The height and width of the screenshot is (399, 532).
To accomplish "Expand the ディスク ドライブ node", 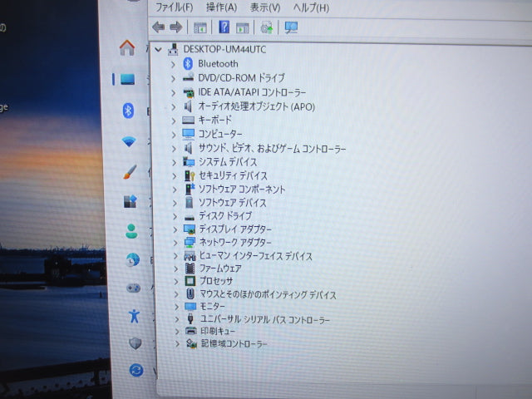I will click(175, 216).
